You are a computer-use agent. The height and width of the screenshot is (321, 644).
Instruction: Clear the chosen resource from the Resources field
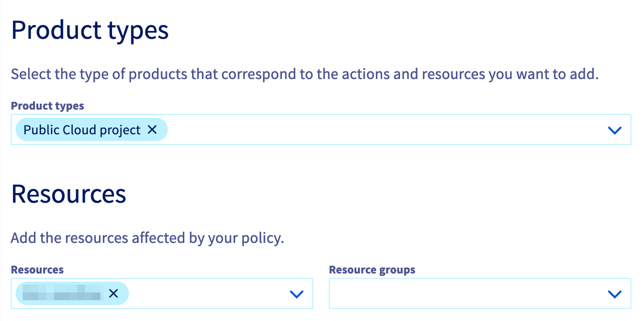coord(113,293)
